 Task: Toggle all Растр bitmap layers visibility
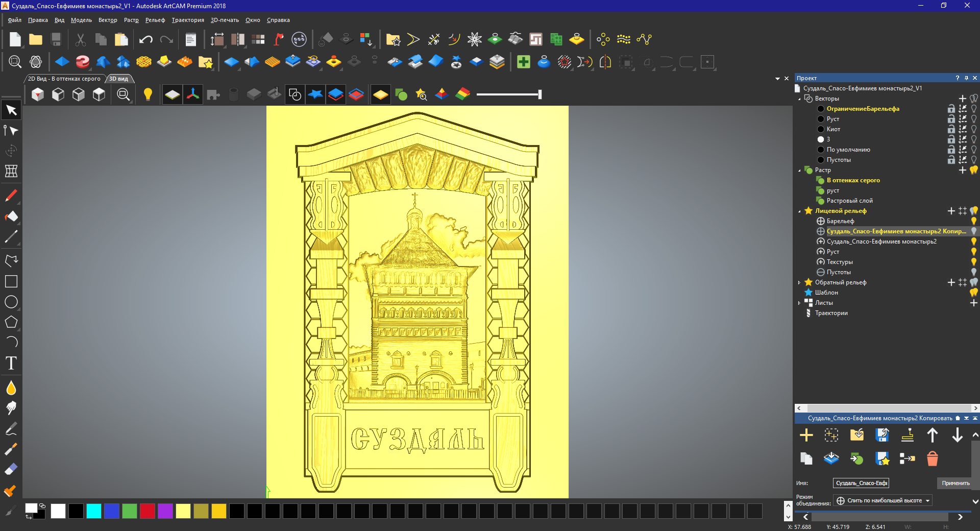[973, 170]
